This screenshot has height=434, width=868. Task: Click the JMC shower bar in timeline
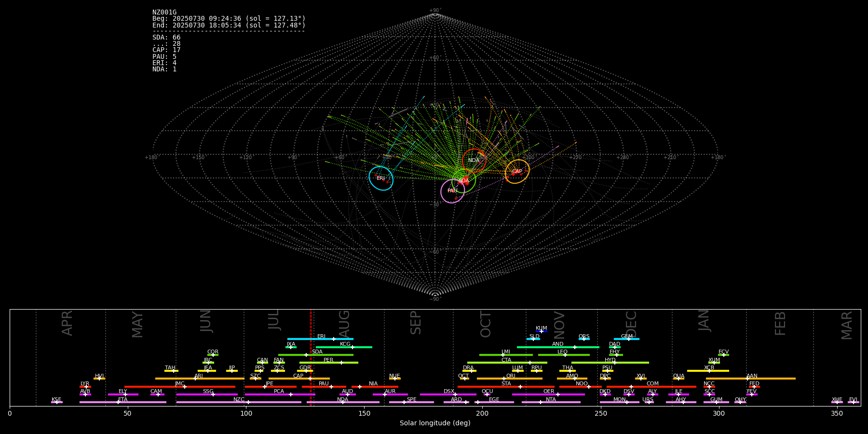tap(180, 387)
